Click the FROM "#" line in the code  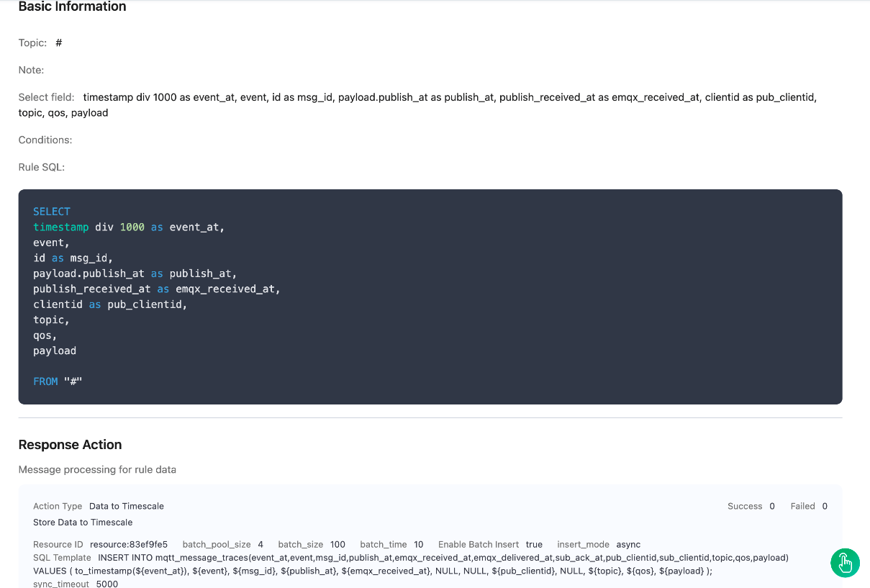click(58, 381)
